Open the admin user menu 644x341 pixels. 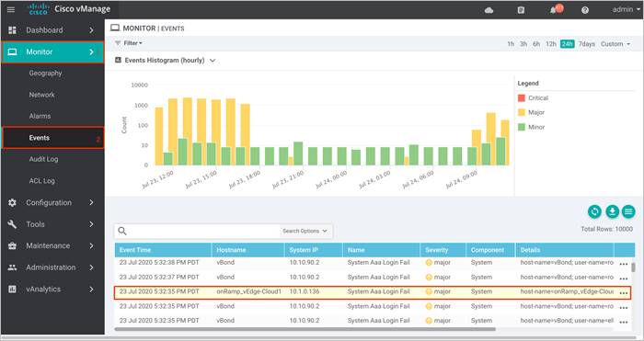coord(626,9)
